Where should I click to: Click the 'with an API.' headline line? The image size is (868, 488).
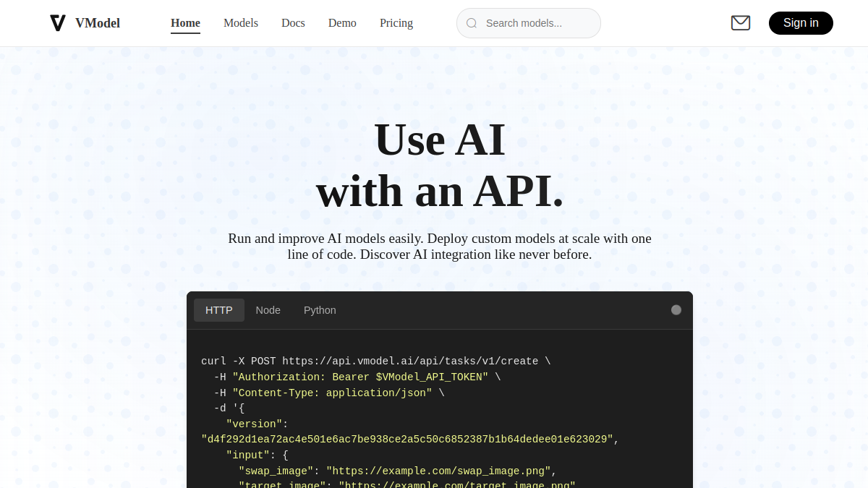coord(440,191)
